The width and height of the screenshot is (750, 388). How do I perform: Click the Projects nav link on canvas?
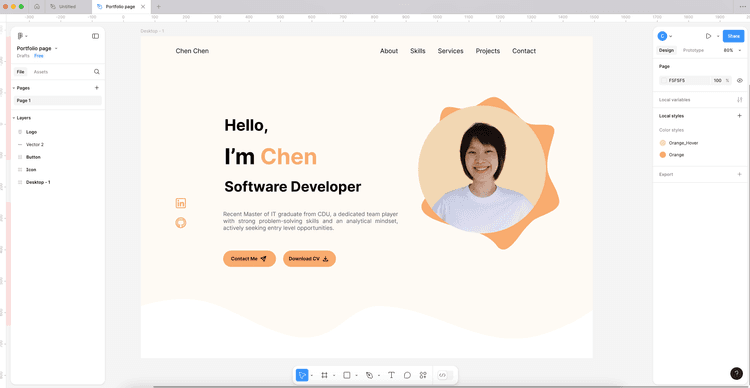[488, 51]
